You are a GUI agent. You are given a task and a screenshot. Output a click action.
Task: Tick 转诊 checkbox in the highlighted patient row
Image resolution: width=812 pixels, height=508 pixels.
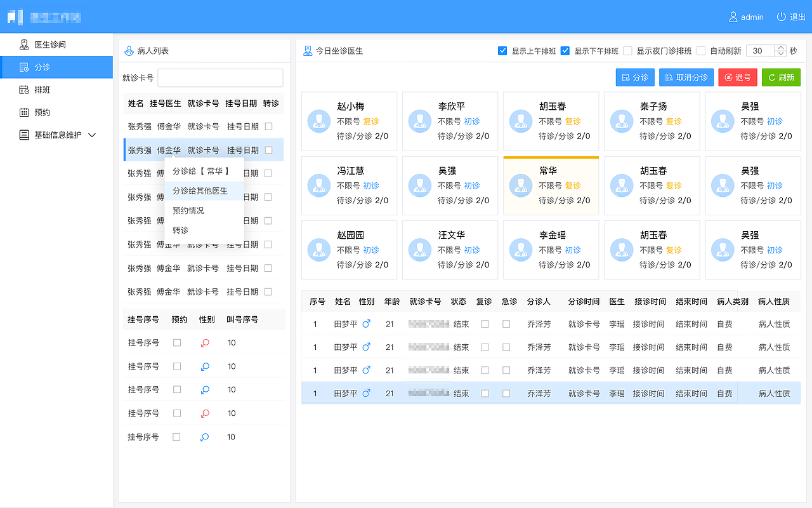point(268,150)
